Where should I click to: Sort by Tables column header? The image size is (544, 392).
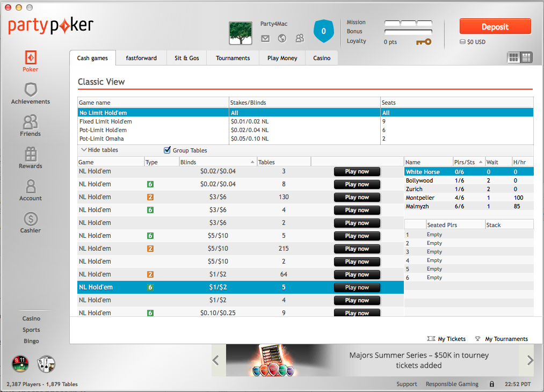pyautogui.click(x=284, y=162)
